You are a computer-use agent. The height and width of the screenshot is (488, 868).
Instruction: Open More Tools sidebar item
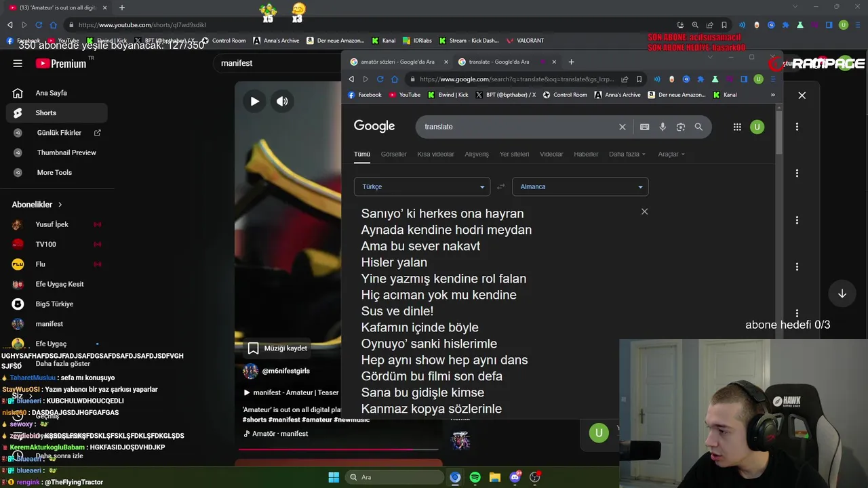pyautogui.click(x=56, y=172)
